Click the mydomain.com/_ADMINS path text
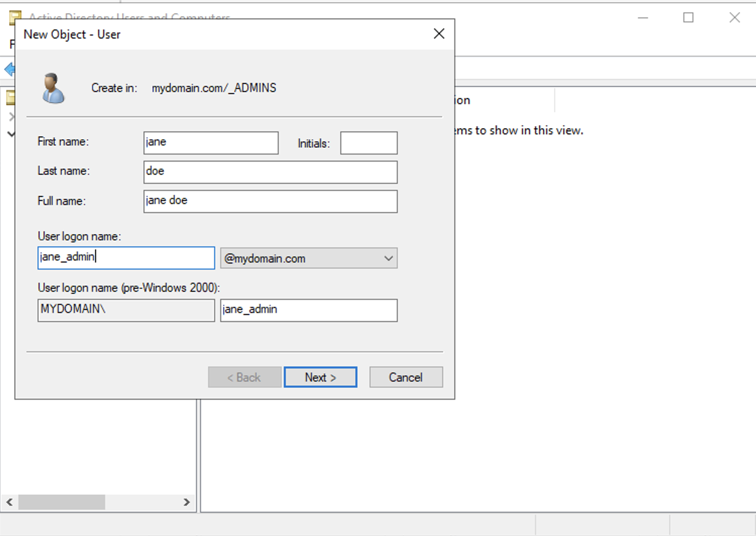The height and width of the screenshot is (536, 756). coord(214,88)
